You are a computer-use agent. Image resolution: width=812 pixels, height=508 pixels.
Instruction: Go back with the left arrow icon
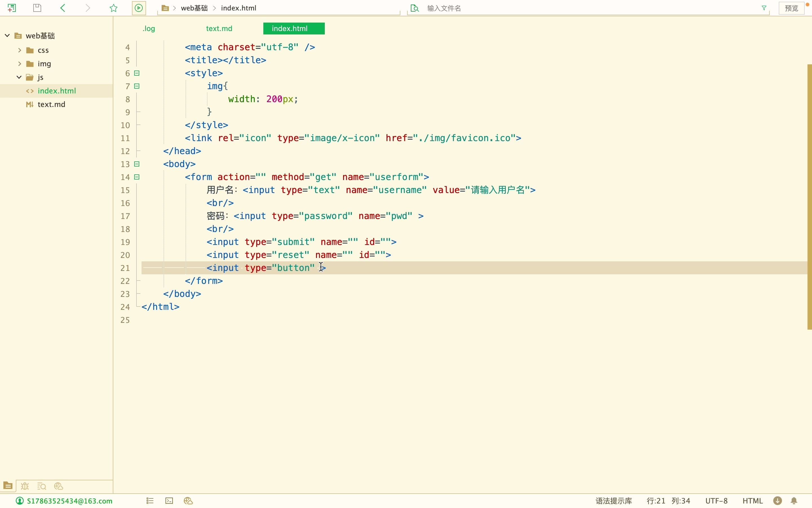pos(63,8)
